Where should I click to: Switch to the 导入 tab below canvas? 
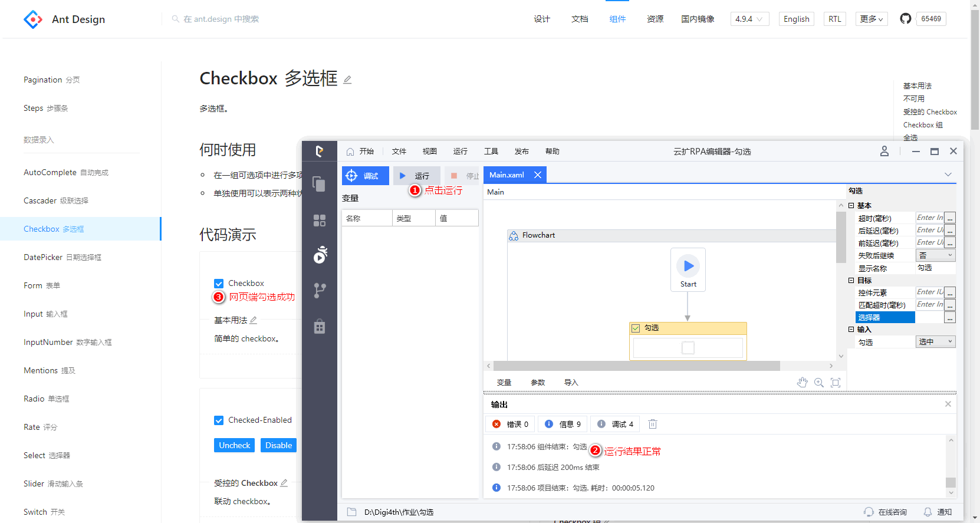point(571,383)
